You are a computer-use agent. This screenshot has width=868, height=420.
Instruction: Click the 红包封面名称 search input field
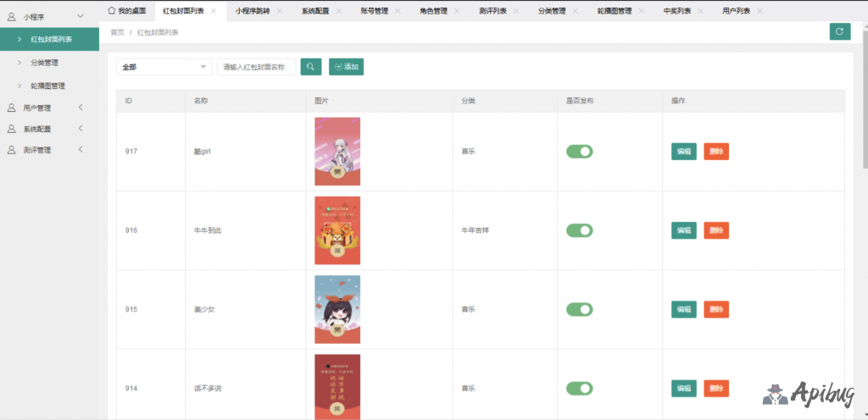[257, 67]
